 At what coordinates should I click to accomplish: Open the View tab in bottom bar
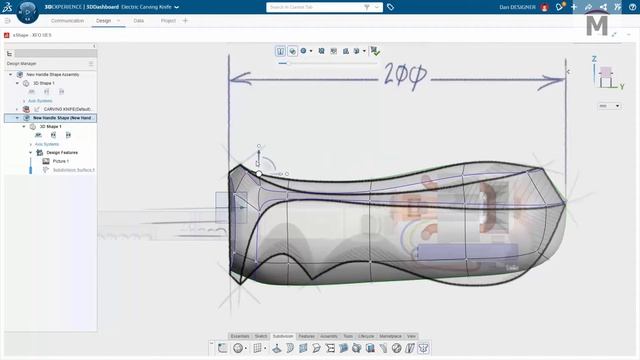(x=411, y=336)
